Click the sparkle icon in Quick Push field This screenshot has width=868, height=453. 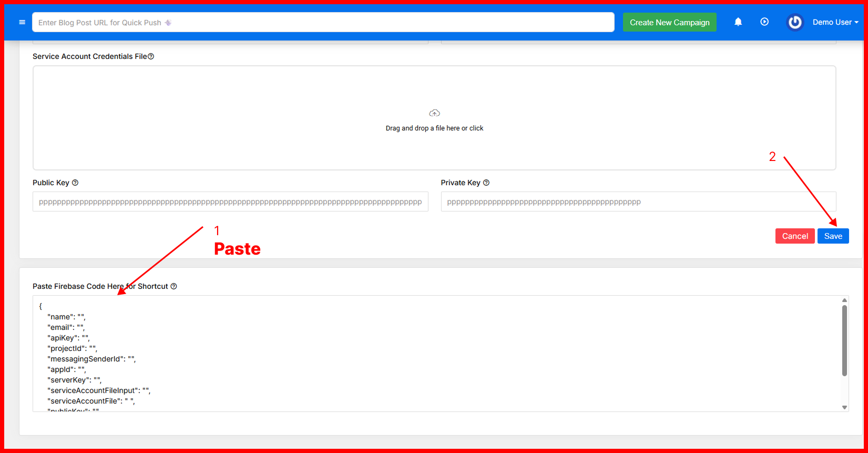click(168, 23)
